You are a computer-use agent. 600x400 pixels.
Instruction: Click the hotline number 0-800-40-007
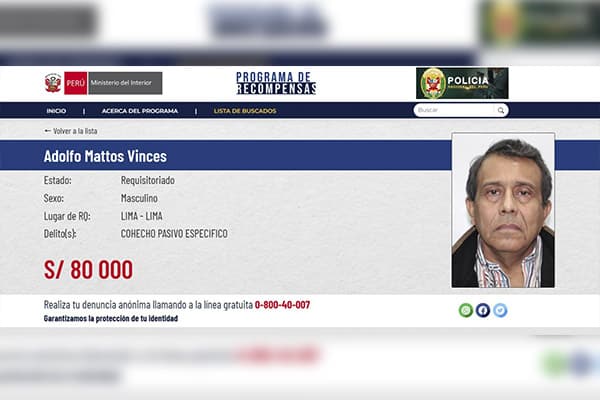point(282,305)
